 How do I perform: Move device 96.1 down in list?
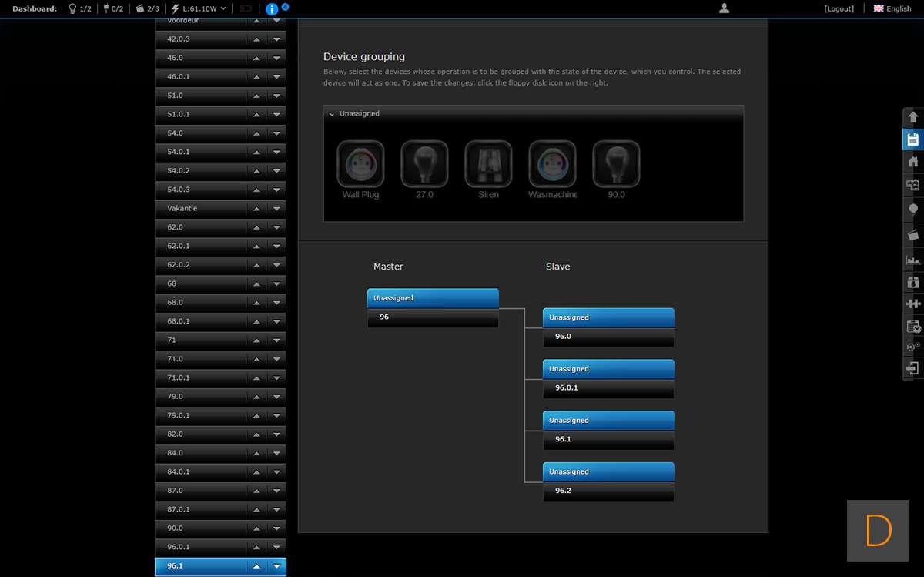coord(276,566)
